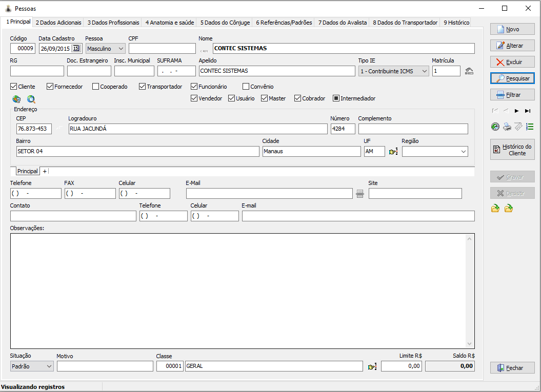Click the Limite R$ field
Image resolution: width=541 pixels, height=392 pixels.
pos(402,366)
